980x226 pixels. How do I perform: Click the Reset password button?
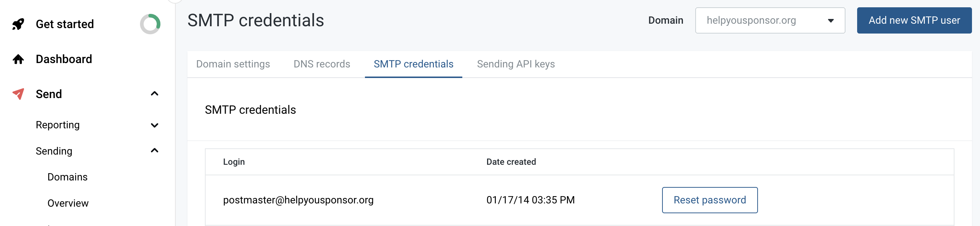pyautogui.click(x=709, y=200)
